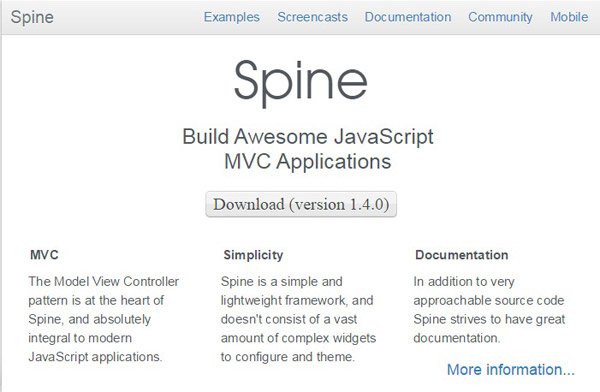Click the paragraph starting In addition to very
The width and height of the screenshot is (600, 392).
tap(489, 310)
